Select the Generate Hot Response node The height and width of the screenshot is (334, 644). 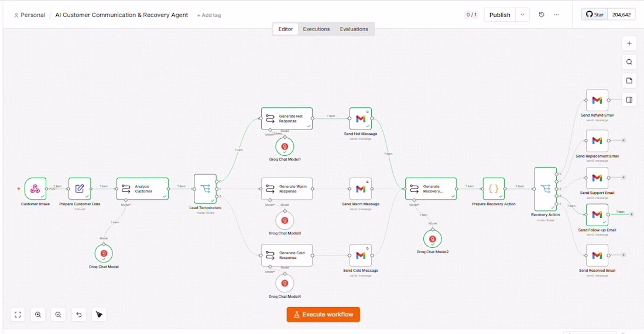(287, 118)
